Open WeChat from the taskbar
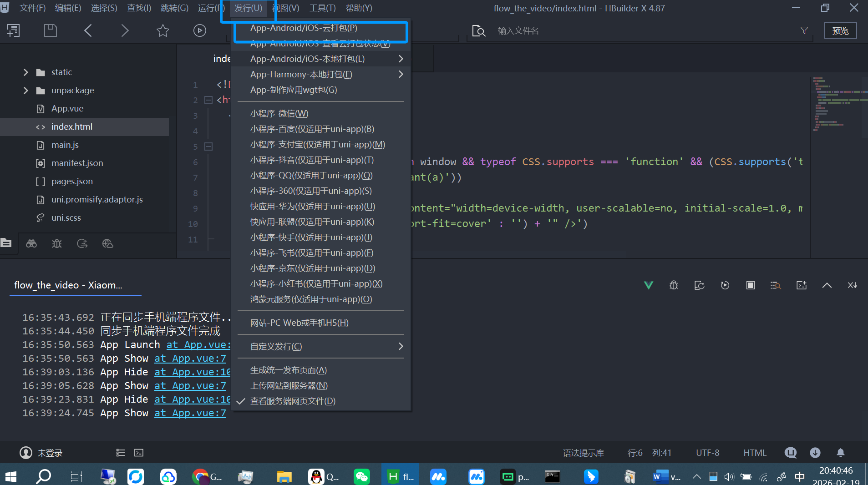Screen dimensions: 868x485 (362, 476)
